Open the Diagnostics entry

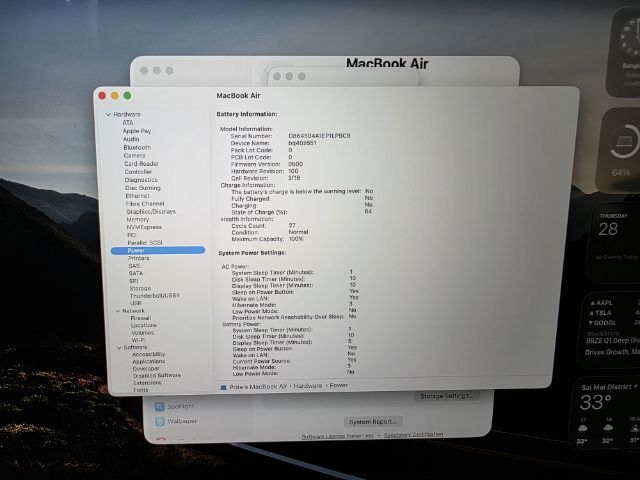(x=141, y=180)
